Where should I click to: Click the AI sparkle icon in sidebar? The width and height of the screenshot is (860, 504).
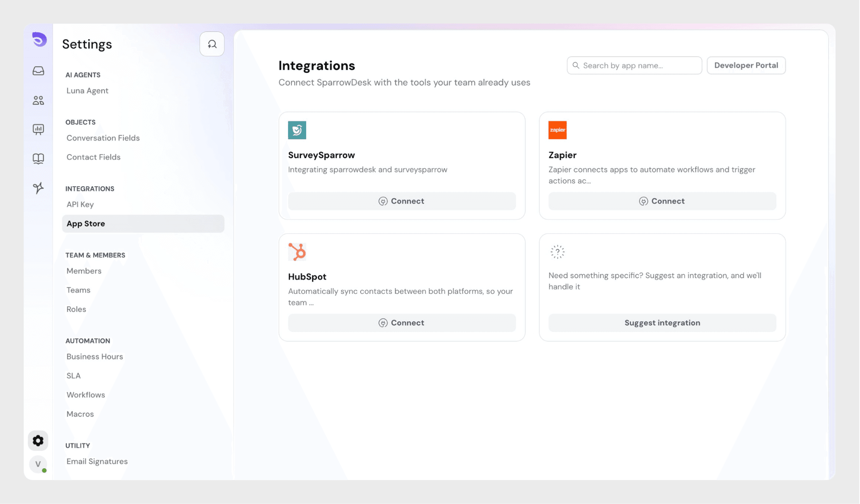pos(38,188)
